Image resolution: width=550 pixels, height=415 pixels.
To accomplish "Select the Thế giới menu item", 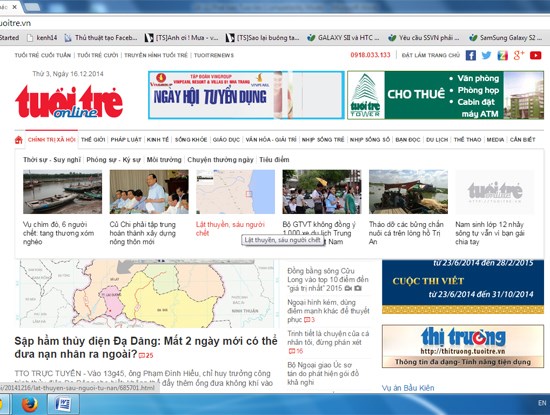I will (x=93, y=140).
